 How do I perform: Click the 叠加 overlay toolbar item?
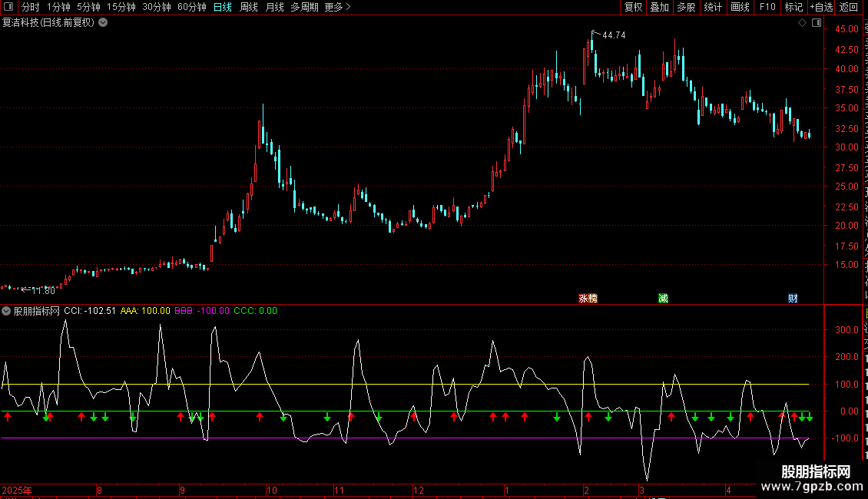[x=659, y=7]
